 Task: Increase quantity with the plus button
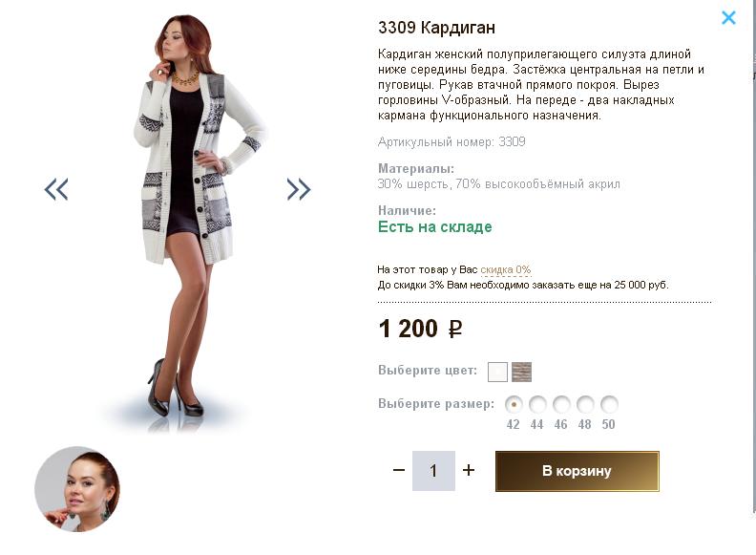469,470
